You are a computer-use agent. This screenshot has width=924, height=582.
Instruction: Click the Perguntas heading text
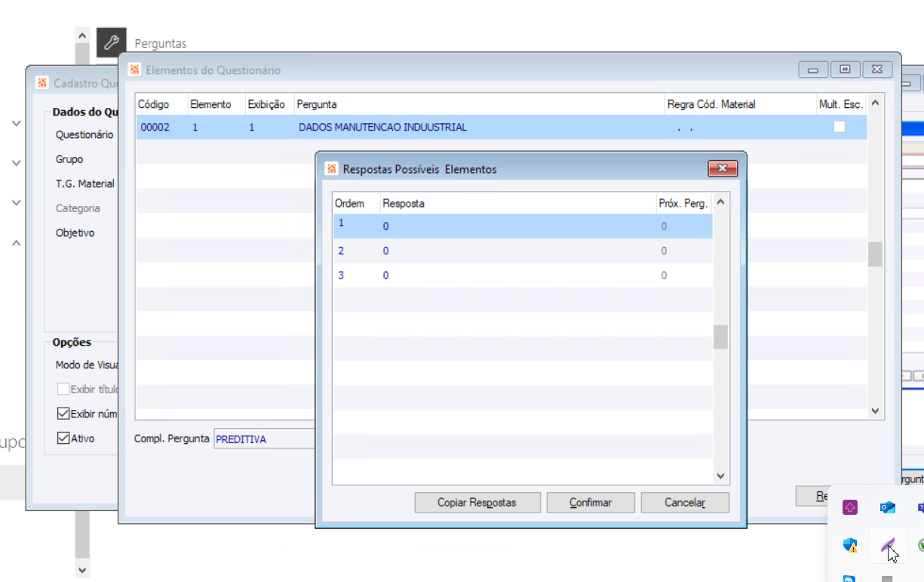161,44
